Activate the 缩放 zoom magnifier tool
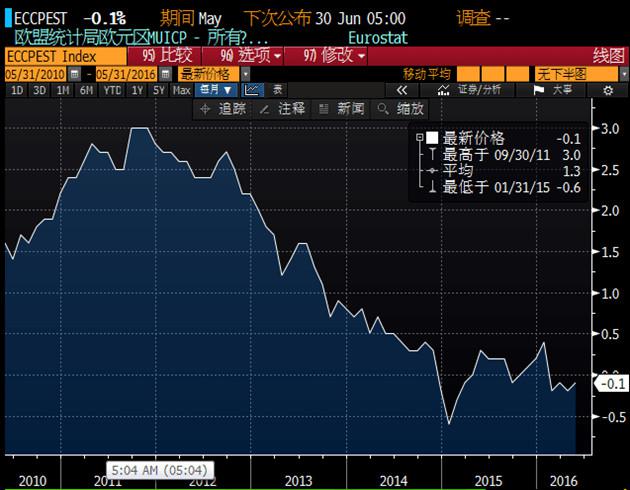The width and height of the screenshot is (630, 490). [x=401, y=109]
